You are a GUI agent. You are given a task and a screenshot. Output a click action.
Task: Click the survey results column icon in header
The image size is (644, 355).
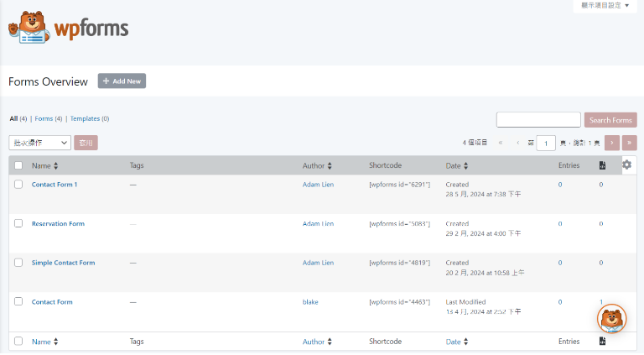coord(602,165)
